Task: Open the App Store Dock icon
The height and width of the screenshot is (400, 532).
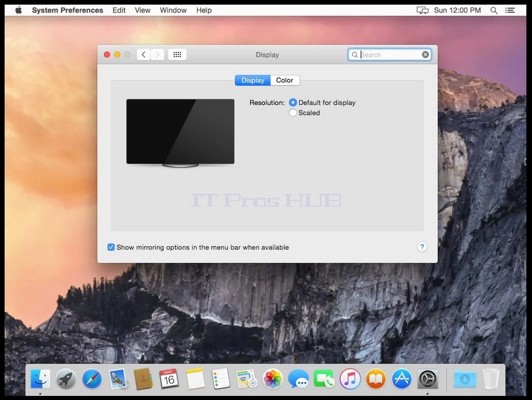Action: (x=401, y=379)
